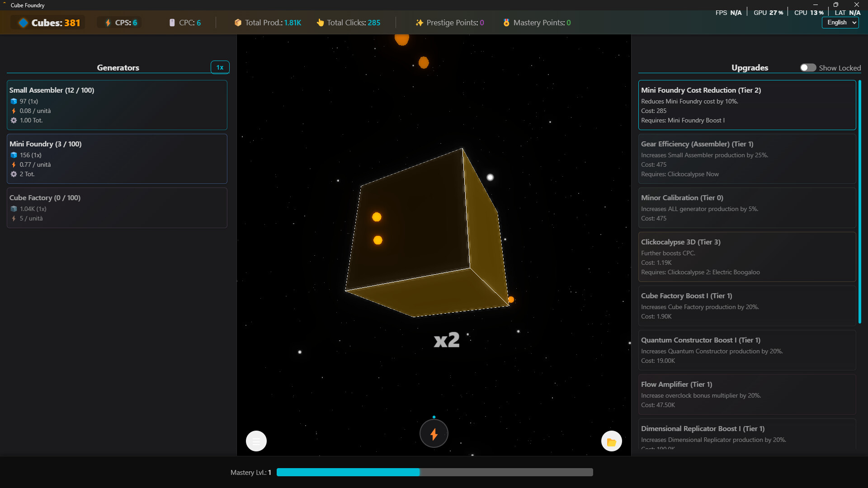
Task: Click the CPC battery icon
Action: coord(172,22)
